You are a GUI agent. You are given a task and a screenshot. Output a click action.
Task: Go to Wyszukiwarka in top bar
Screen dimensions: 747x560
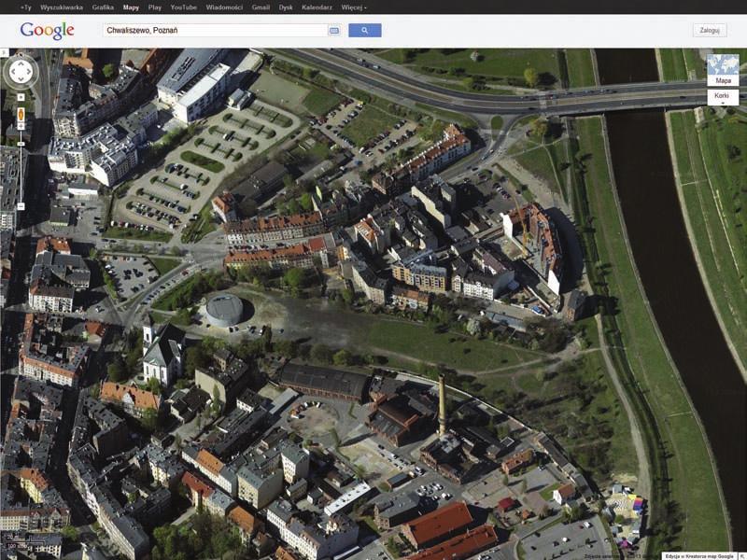[x=62, y=7]
